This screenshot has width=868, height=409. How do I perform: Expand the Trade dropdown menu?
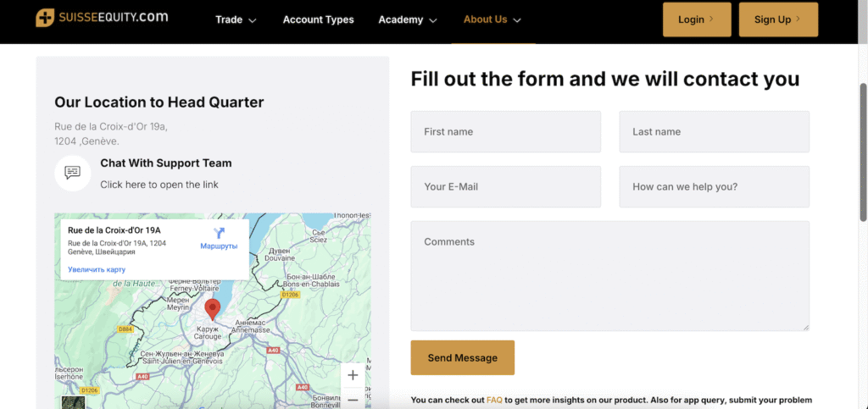pos(236,19)
